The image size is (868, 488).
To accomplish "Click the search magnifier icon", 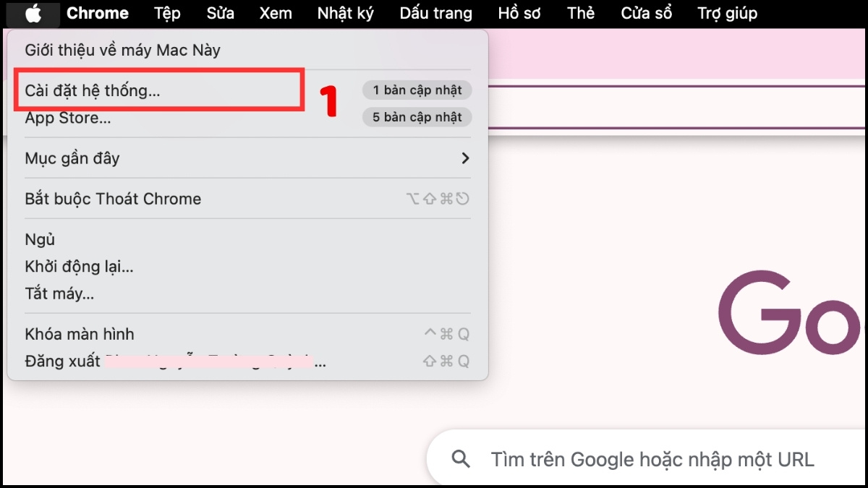I will (460, 458).
